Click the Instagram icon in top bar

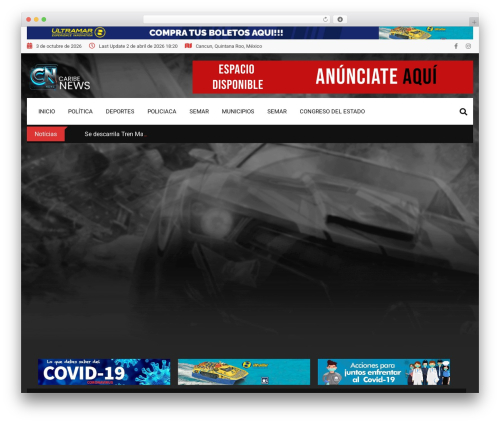(468, 46)
